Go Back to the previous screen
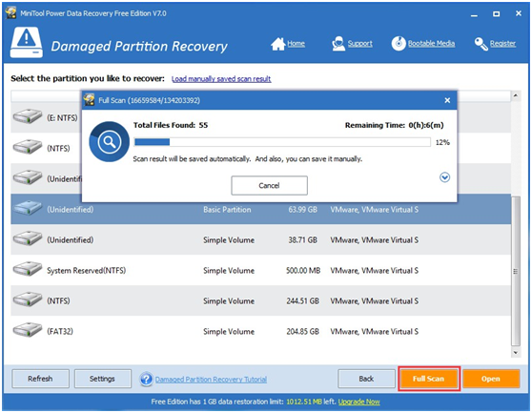 pos(366,379)
